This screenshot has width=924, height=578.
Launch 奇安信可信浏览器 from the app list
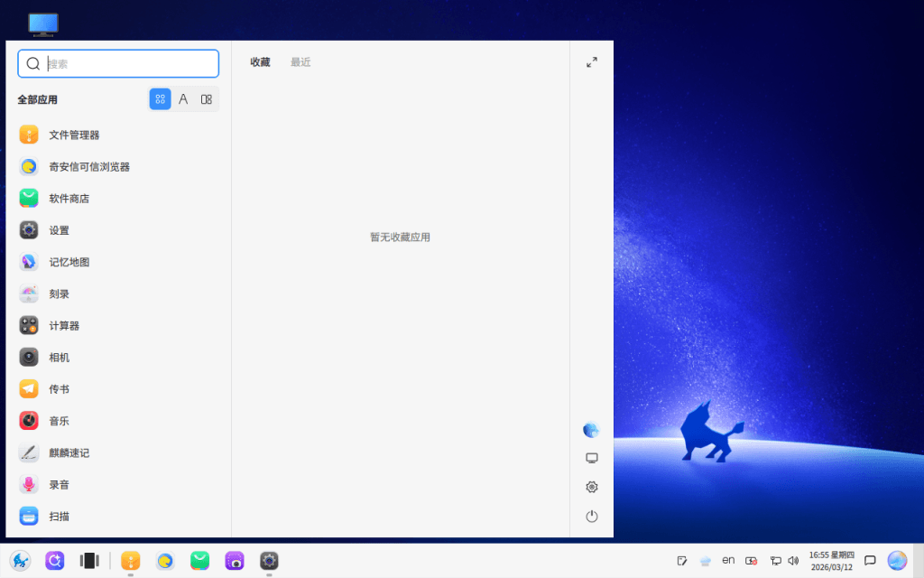tap(118, 167)
